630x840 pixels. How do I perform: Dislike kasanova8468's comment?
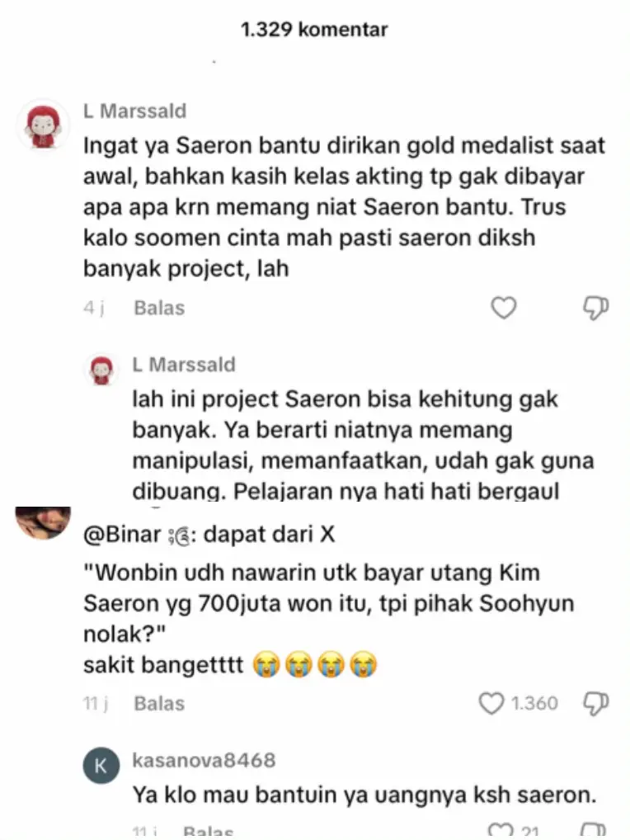coord(593,833)
